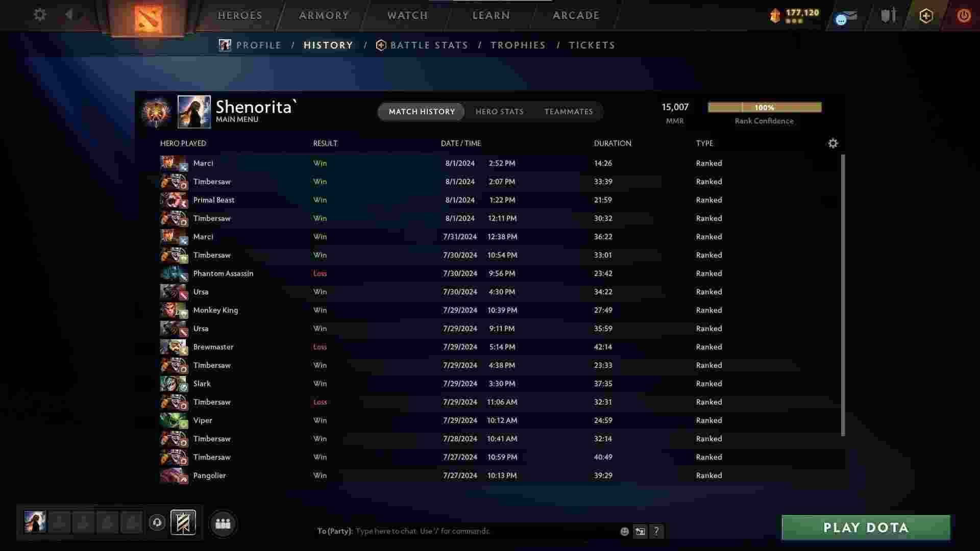Click the guild banner icon

183,522
